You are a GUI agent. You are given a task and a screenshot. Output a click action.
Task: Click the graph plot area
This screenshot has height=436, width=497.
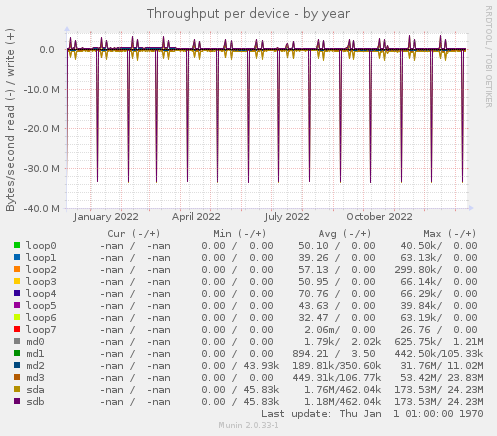point(267,121)
